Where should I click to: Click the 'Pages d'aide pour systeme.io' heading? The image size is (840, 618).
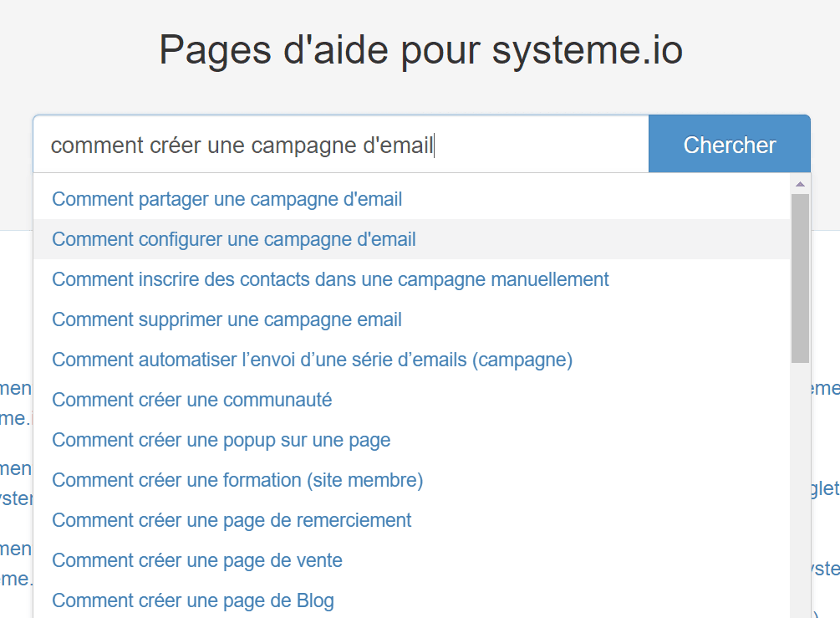[420, 50]
